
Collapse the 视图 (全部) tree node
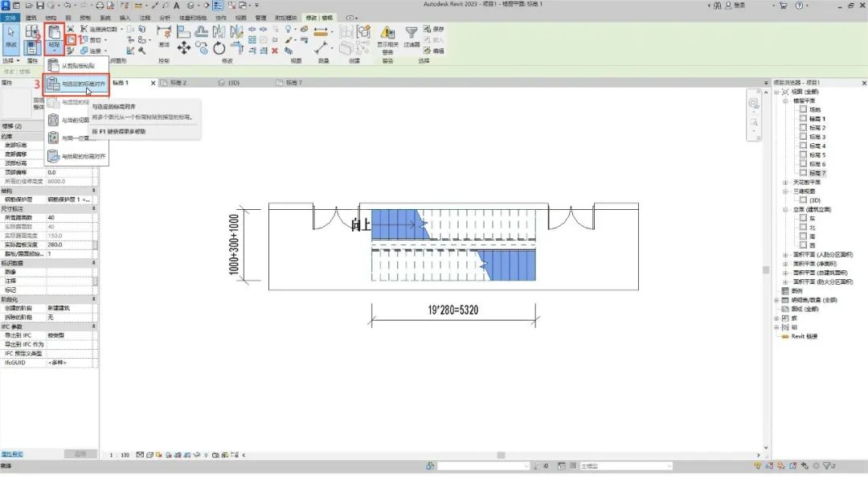(x=776, y=92)
